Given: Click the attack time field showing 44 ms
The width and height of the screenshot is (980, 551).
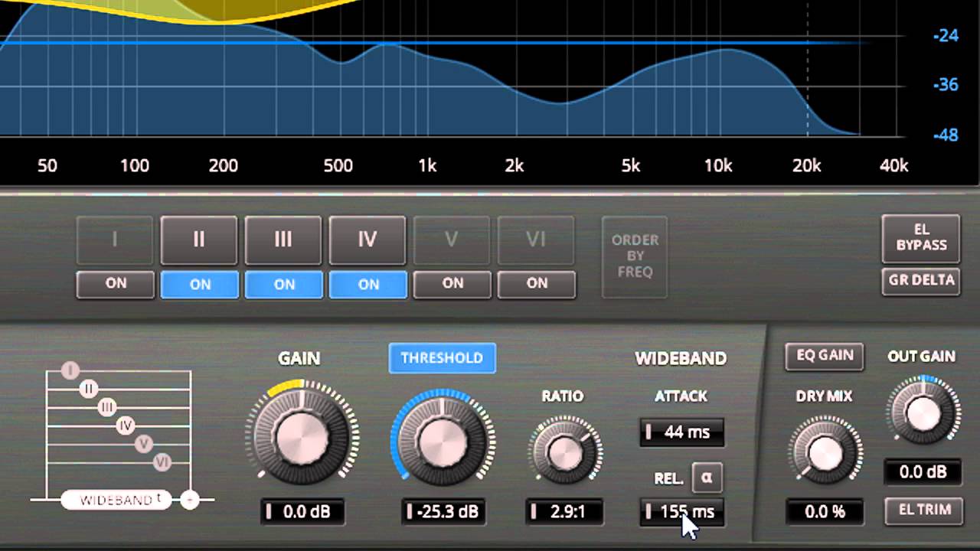Looking at the screenshot, I should pos(681,432).
